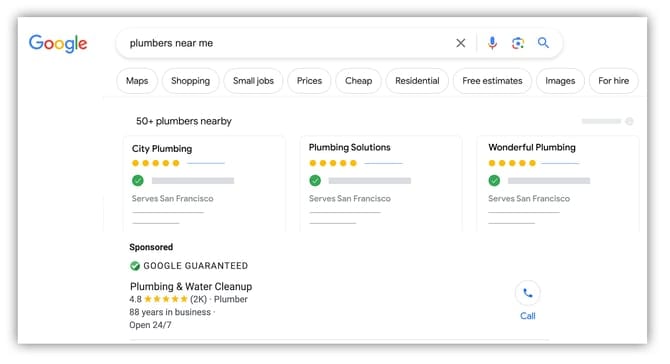670x364 pixels.
Task: Open Google Lens image search icon
Action: point(518,43)
